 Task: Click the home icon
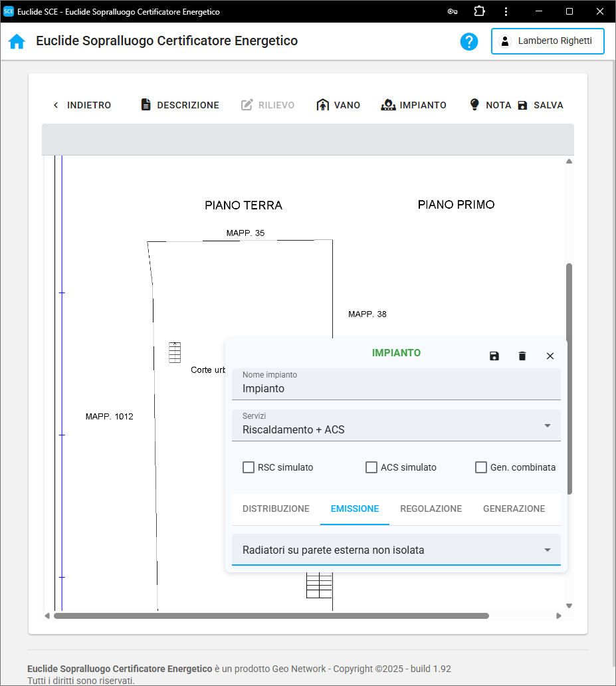17,41
